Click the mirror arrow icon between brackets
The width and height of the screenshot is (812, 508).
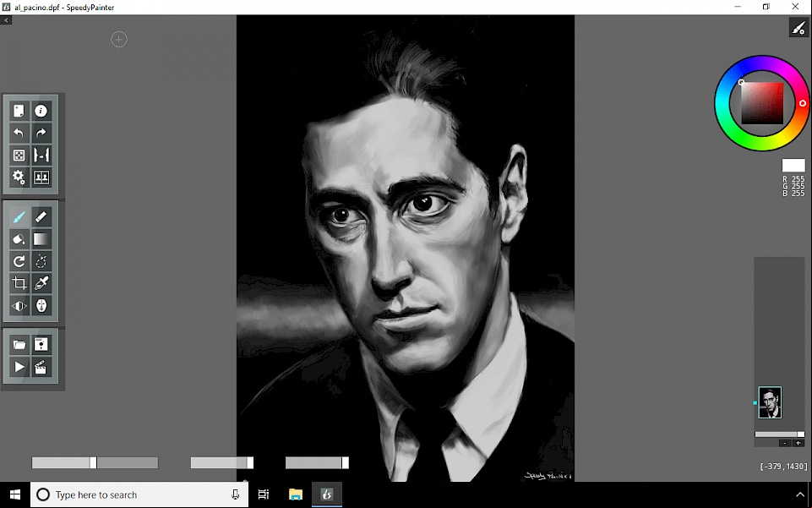pos(41,156)
